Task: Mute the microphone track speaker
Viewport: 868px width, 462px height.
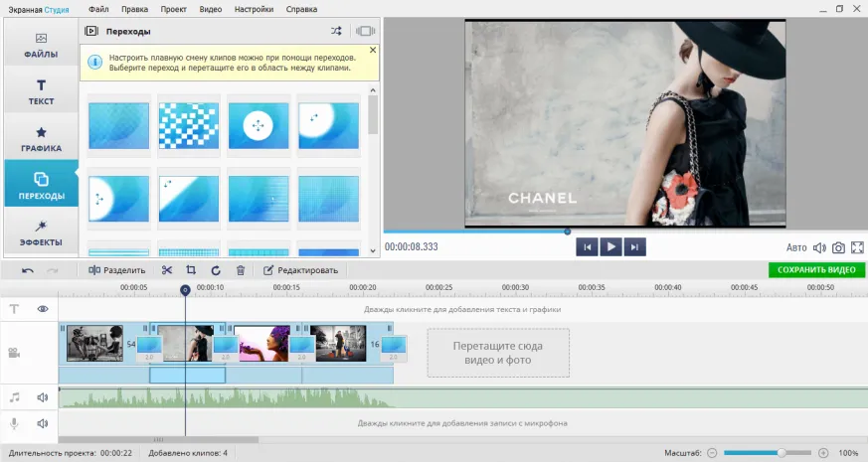Action: [43, 423]
